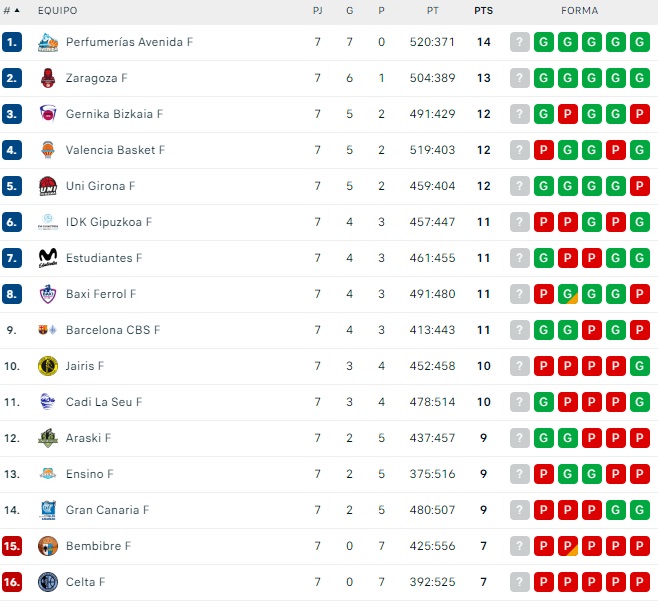Click the Valencia Basket F team logo

48,150
